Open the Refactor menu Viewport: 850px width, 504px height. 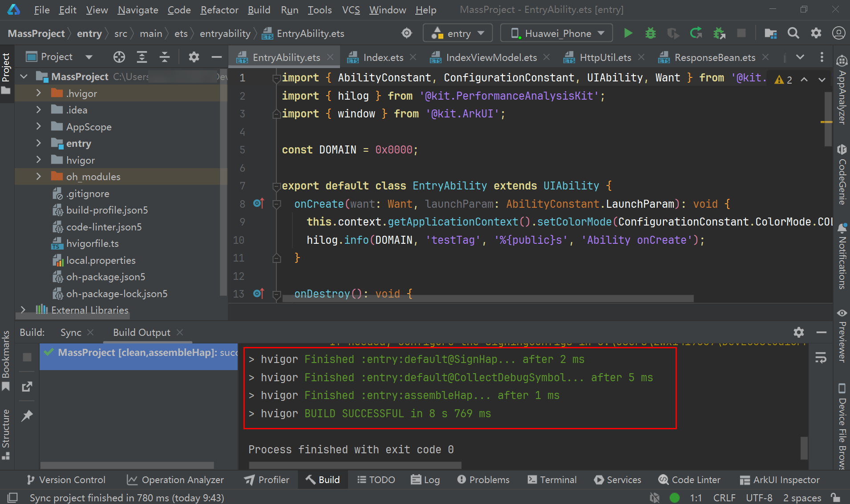(x=219, y=10)
